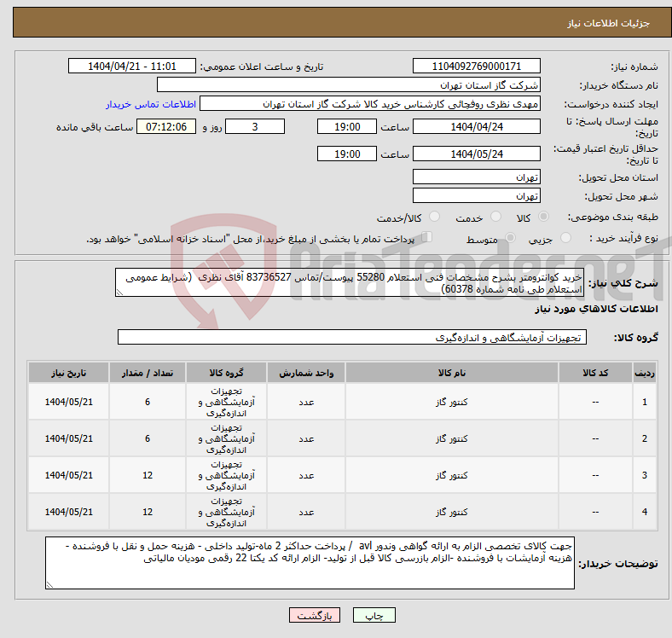Viewport: 672px width, 638px height.
Task: Open اطلاعات تماس خریدار link
Action: tap(151, 104)
